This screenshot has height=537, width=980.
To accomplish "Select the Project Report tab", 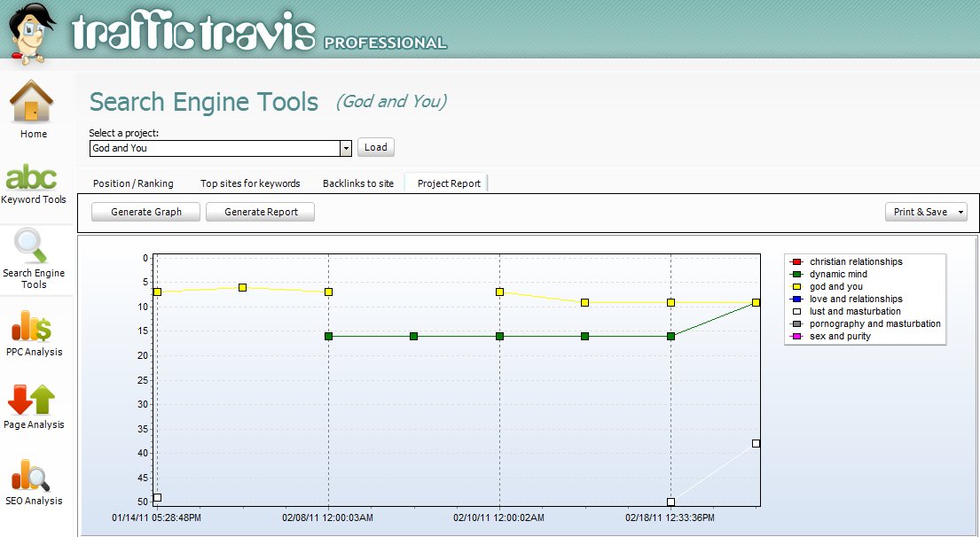I will [x=449, y=183].
